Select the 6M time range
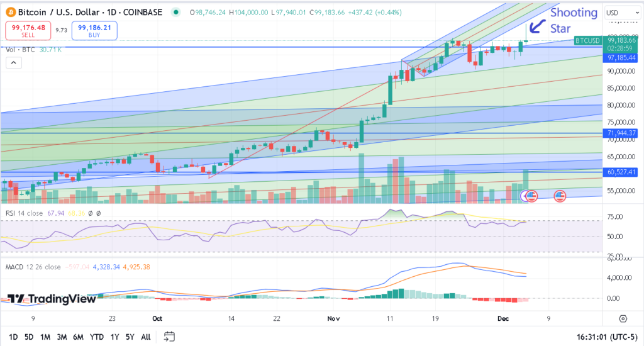This screenshot has height=346, width=644. click(x=78, y=337)
